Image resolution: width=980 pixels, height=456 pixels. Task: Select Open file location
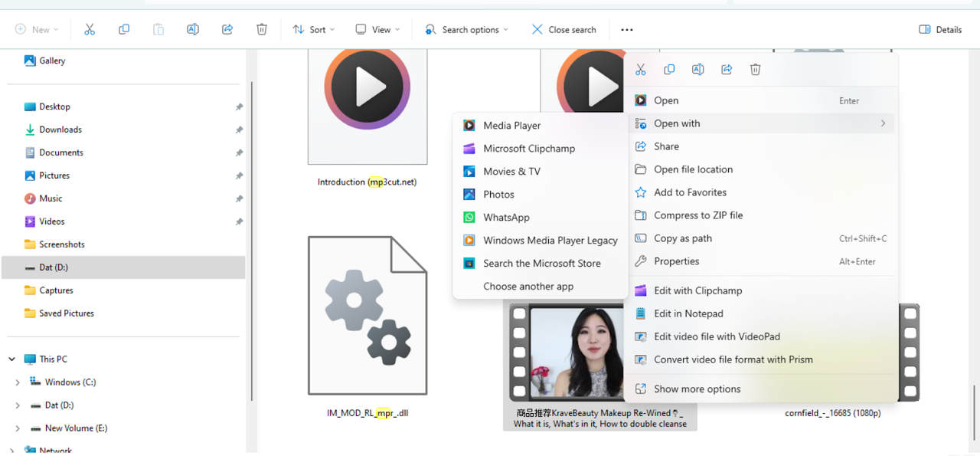762,169
